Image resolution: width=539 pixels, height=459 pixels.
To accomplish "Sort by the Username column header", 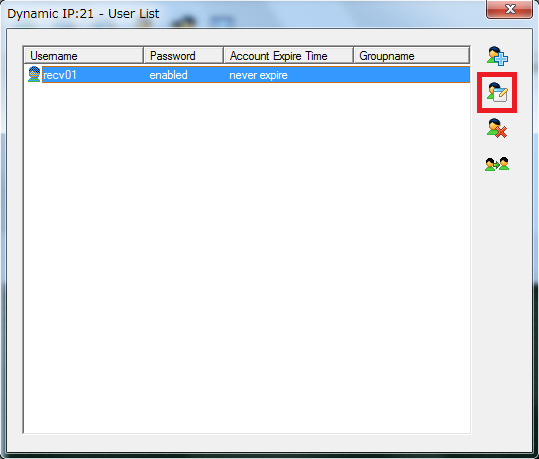I will click(84, 55).
